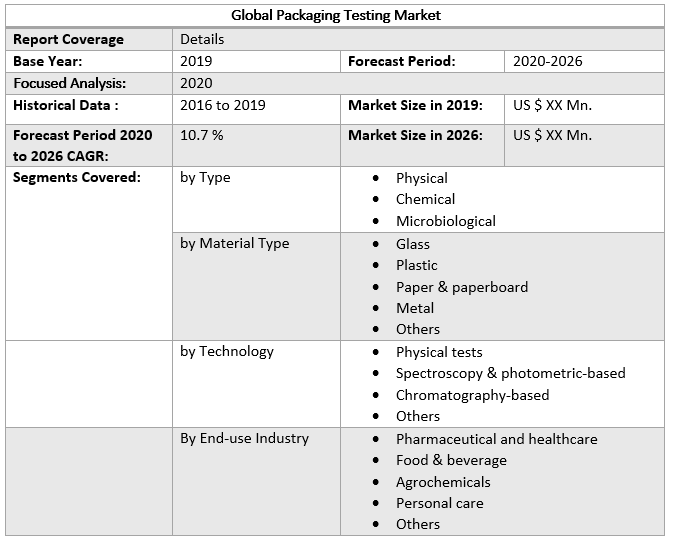Click the Microbiological list item

point(445,221)
